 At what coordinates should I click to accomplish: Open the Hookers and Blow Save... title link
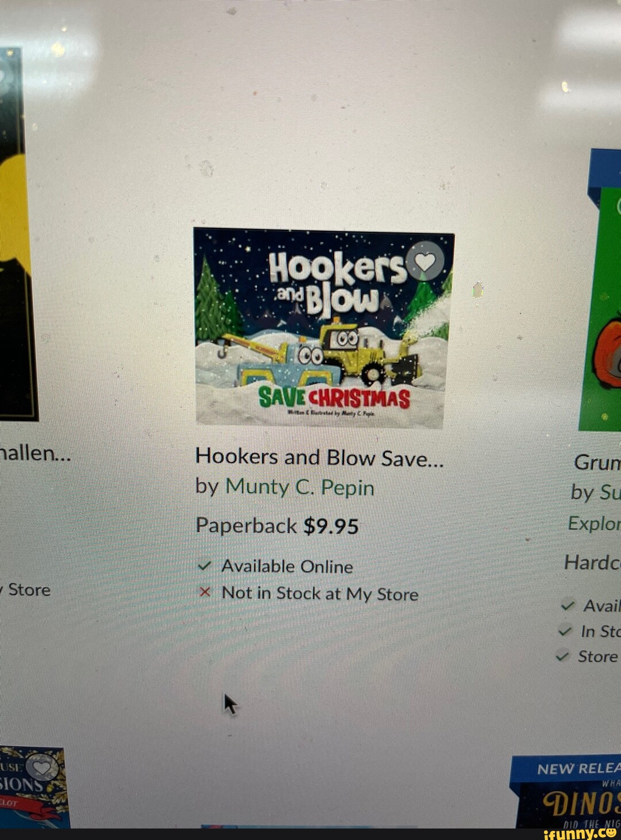coord(320,457)
